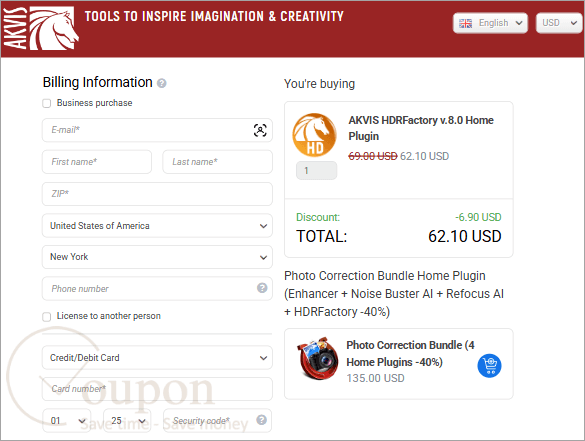Click the Security code help icon
Screen dimensions: 585x441
pyautogui.click(x=262, y=420)
